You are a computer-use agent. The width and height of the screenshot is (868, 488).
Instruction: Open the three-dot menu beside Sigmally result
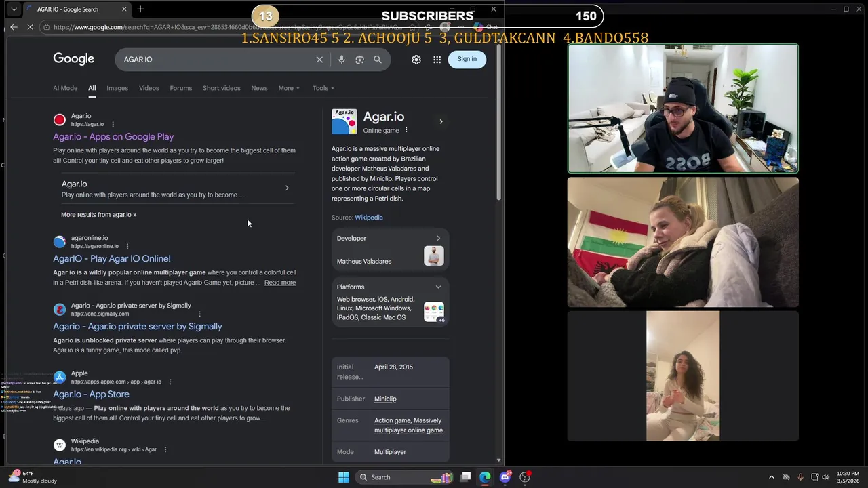[199, 314]
